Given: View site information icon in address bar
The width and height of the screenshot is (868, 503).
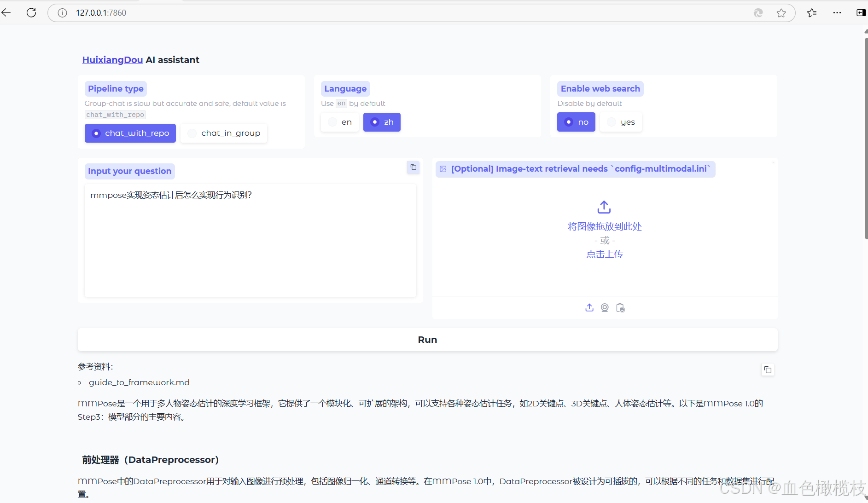Looking at the screenshot, I should tap(62, 13).
